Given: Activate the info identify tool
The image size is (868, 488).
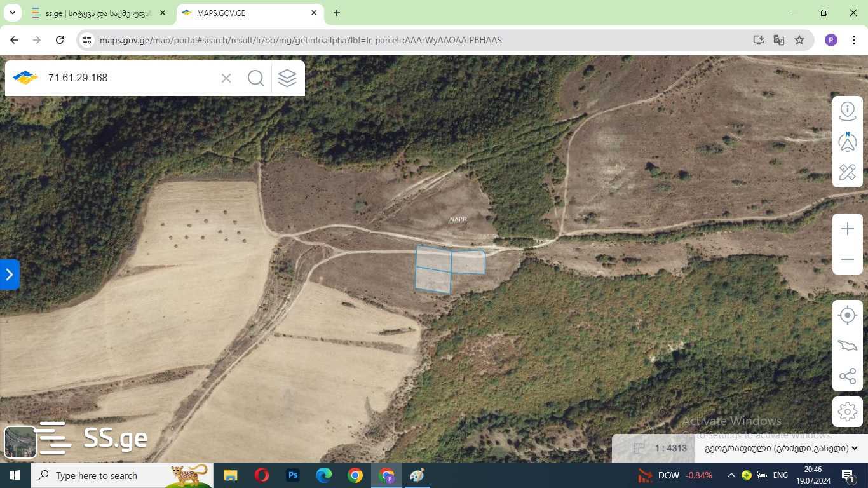Looking at the screenshot, I should (x=847, y=111).
